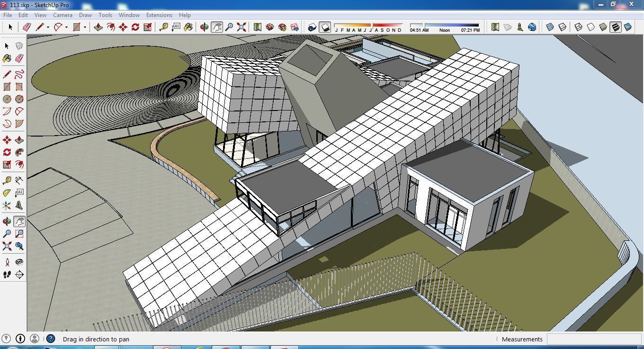Screen dimensions: 644x349
Task: Expand the Shape tool dropdown arrow
Action: (x=85, y=27)
